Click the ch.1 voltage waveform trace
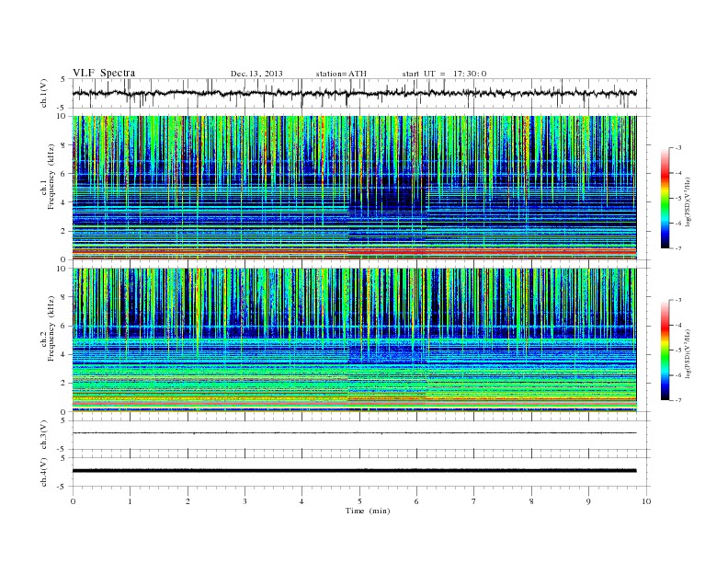Screen dimensions: 728x563 point(354,93)
